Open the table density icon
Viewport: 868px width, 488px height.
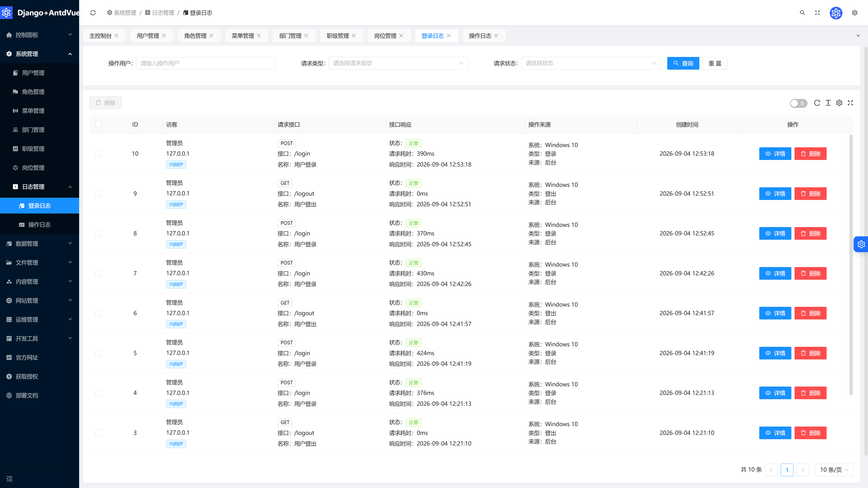click(828, 103)
